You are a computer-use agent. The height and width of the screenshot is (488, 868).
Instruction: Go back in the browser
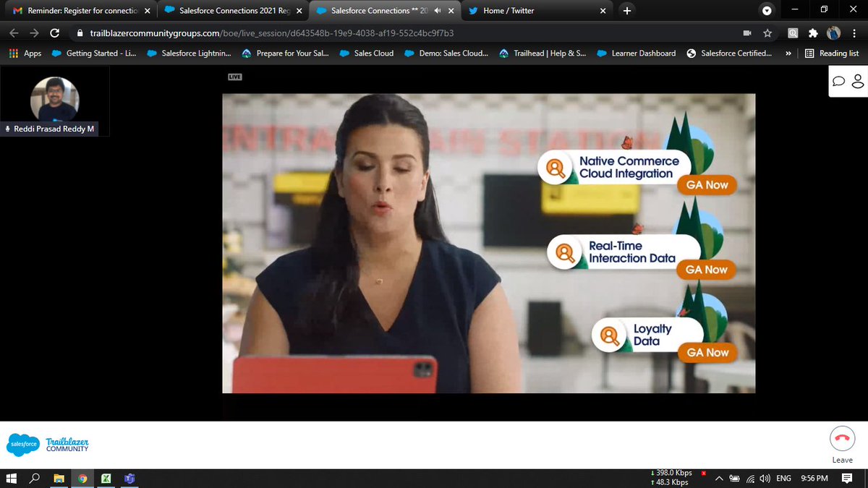tap(14, 33)
